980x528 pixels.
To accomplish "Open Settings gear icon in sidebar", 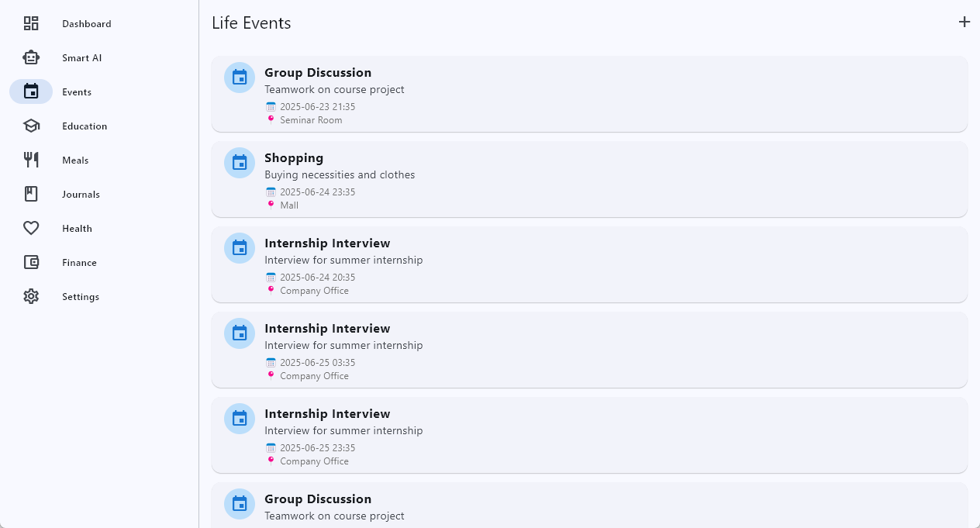I will (31, 296).
